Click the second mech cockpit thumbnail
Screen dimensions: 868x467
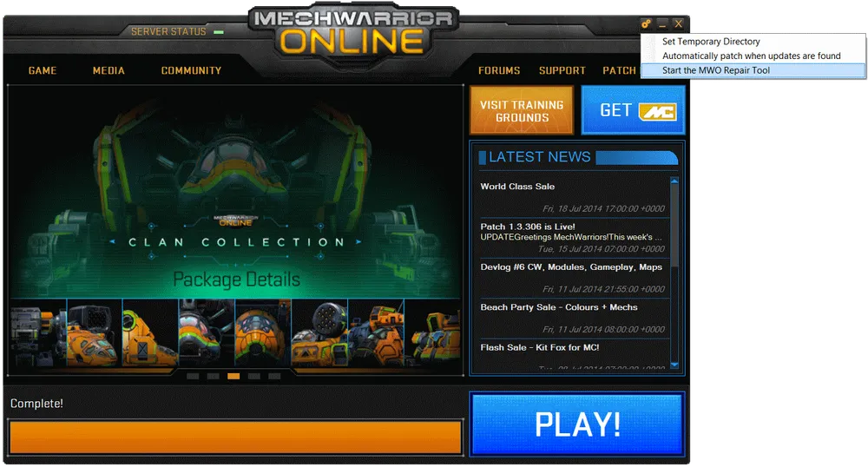point(95,332)
